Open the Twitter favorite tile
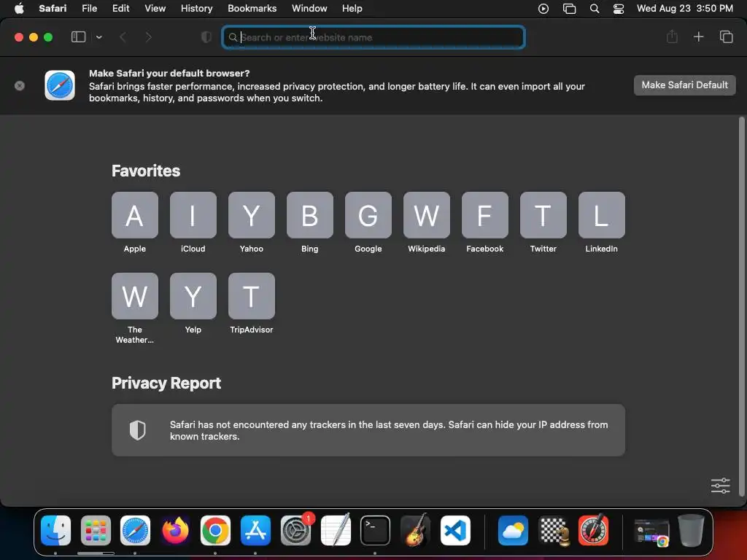The image size is (747, 560). pyautogui.click(x=543, y=215)
